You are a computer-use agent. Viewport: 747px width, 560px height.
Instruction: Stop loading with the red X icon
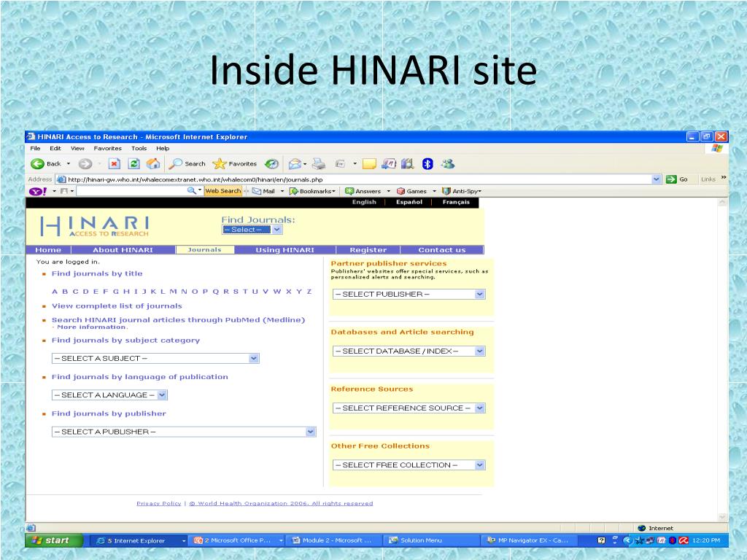coord(115,164)
